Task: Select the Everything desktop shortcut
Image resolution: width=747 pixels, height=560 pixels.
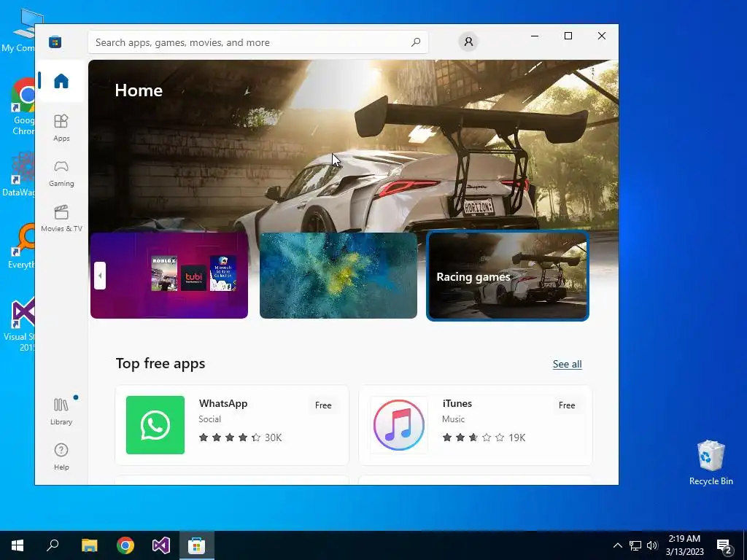Action: click(x=21, y=246)
